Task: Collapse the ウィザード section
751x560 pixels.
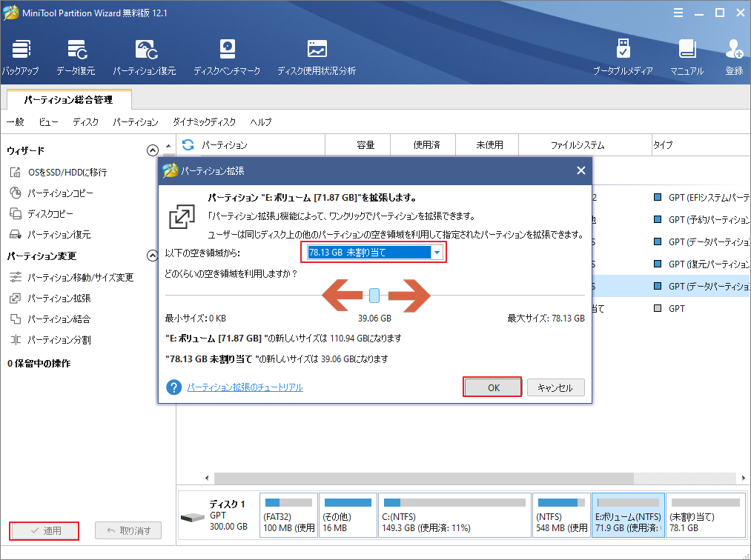Action: (x=152, y=150)
